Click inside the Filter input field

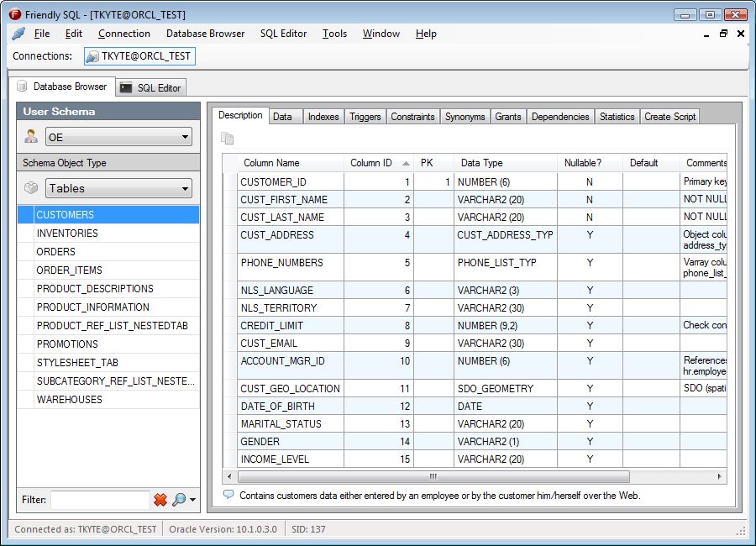98,499
